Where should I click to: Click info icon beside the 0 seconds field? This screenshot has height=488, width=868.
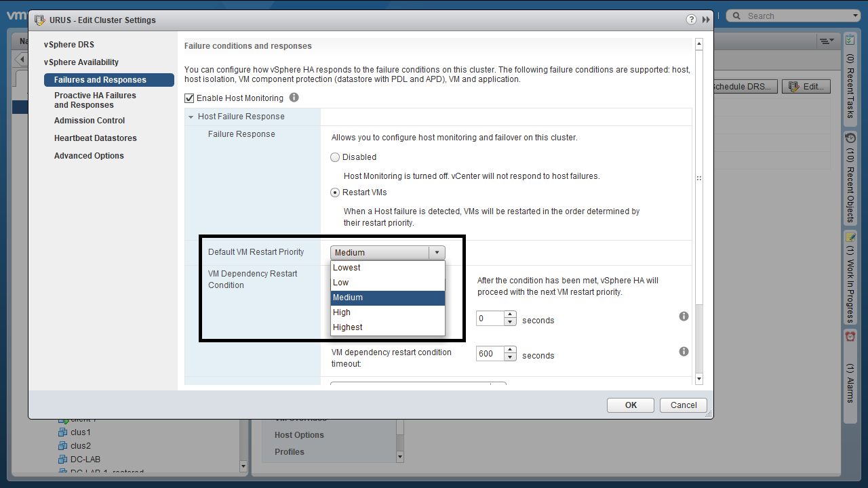[x=684, y=317]
